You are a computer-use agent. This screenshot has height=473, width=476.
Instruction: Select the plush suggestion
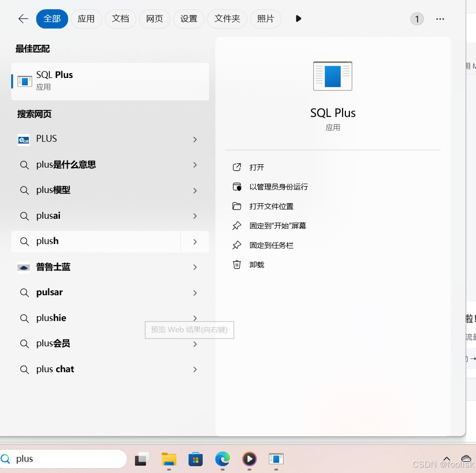(96, 241)
